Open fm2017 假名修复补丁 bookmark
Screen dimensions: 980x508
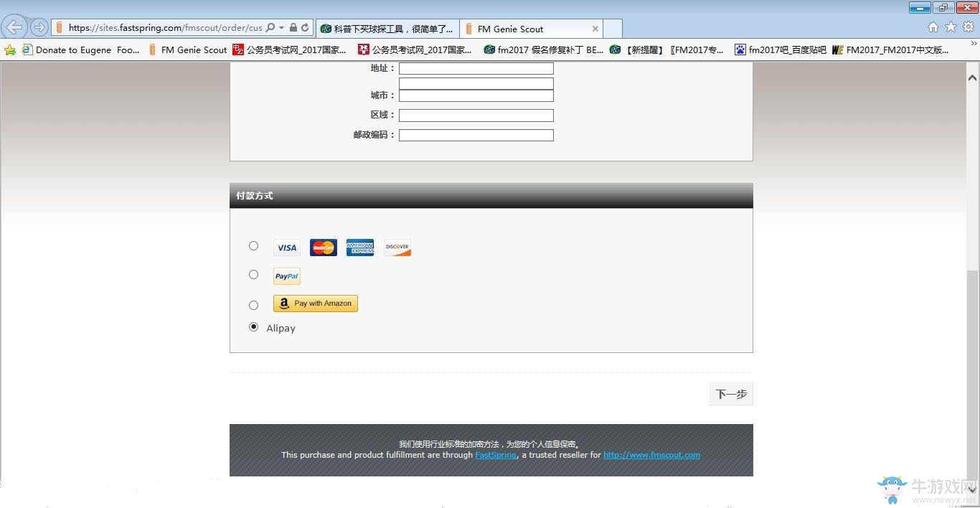[x=544, y=50]
